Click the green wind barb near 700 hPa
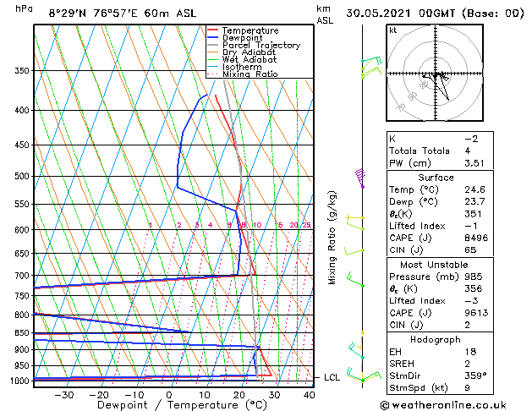Screen dimensions: 532x411 (x=355, y=280)
